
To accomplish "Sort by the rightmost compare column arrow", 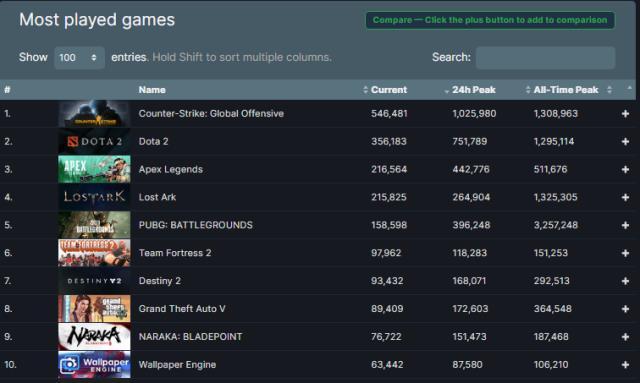I will (x=629, y=88).
